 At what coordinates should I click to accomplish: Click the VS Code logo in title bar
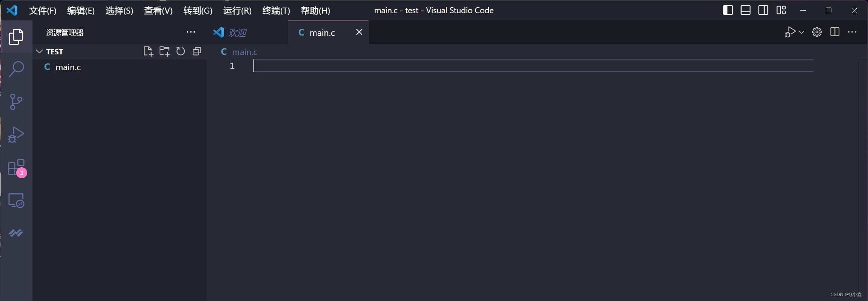pyautogui.click(x=12, y=10)
